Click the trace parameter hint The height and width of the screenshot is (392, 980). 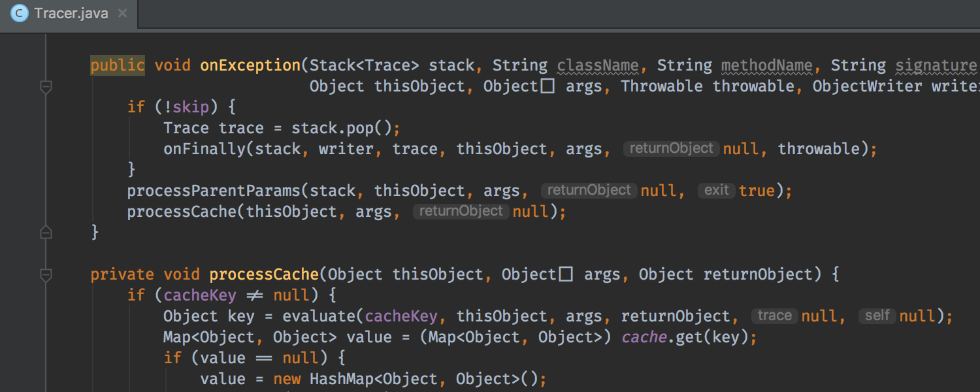click(775, 316)
